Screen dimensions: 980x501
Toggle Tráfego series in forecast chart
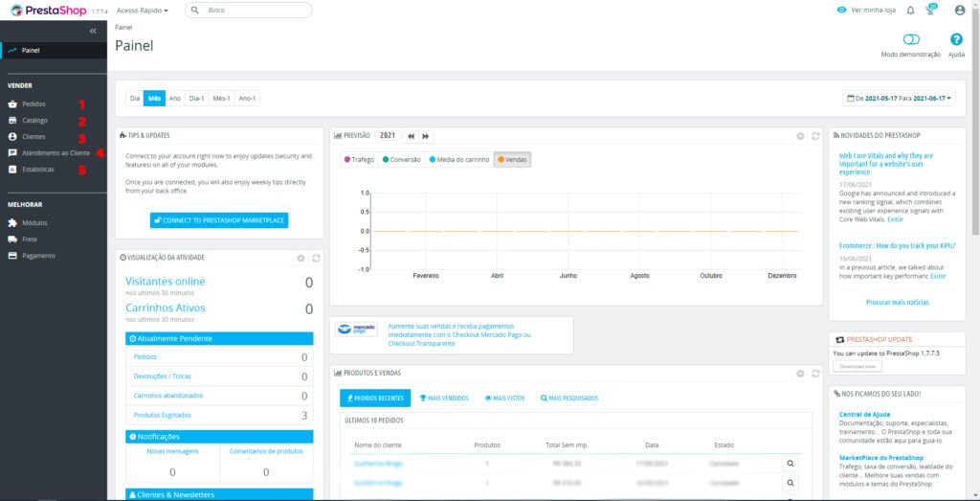click(359, 159)
